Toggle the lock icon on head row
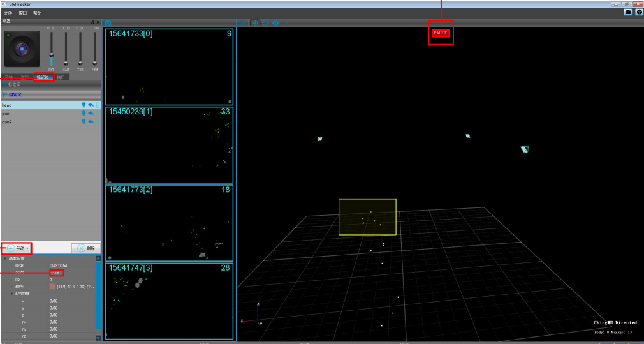 click(98, 105)
